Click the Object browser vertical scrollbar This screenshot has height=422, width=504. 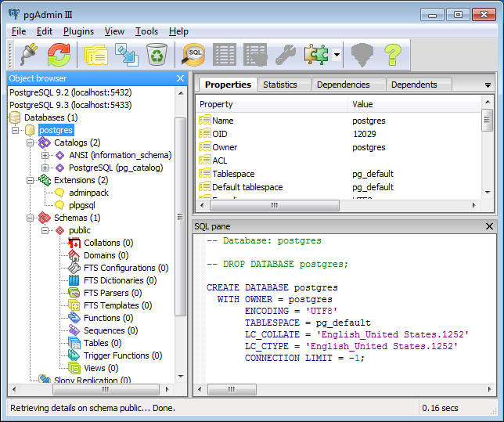tap(180, 218)
